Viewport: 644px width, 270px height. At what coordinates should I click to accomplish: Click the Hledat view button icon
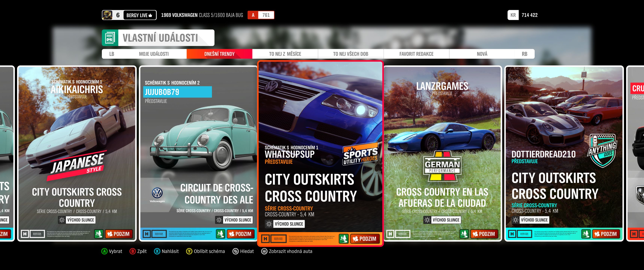point(236,251)
